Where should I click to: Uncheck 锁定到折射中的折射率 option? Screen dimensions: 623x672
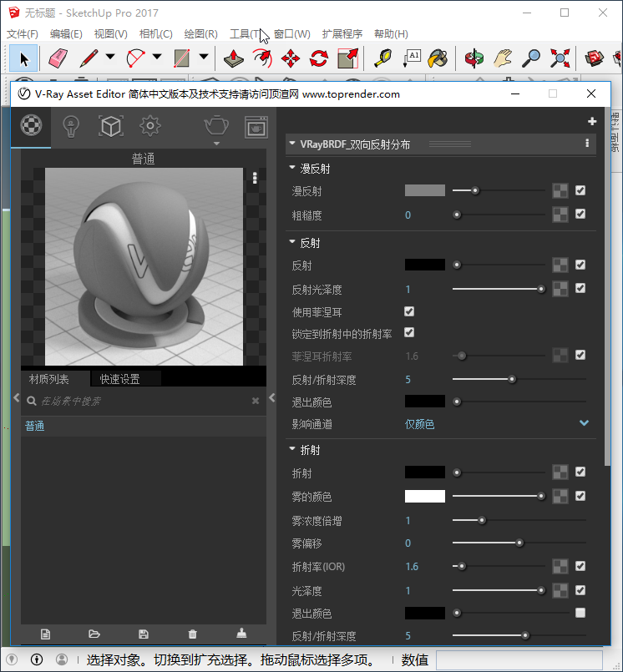(x=409, y=332)
